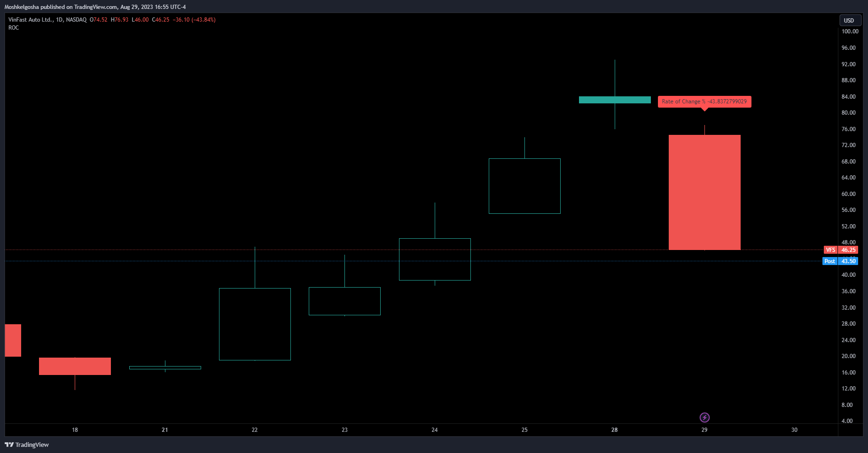Select the red candle for date 18
868x453 pixels.
75,366
